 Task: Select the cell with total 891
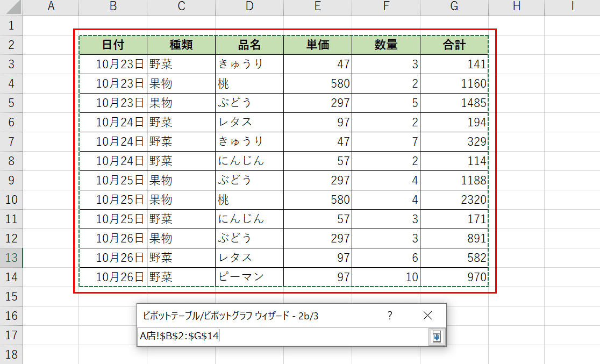pyautogui.click(x=454, y=238)
